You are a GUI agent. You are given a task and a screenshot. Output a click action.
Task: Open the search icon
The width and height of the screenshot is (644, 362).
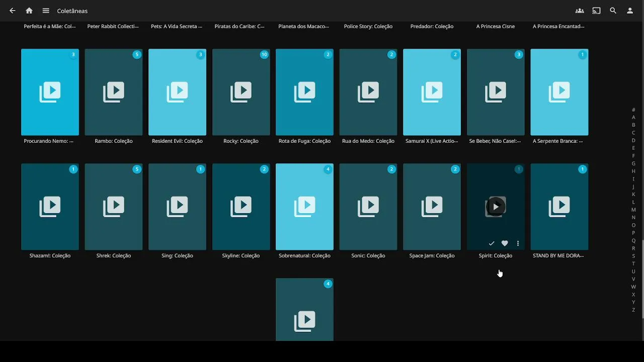613,11
